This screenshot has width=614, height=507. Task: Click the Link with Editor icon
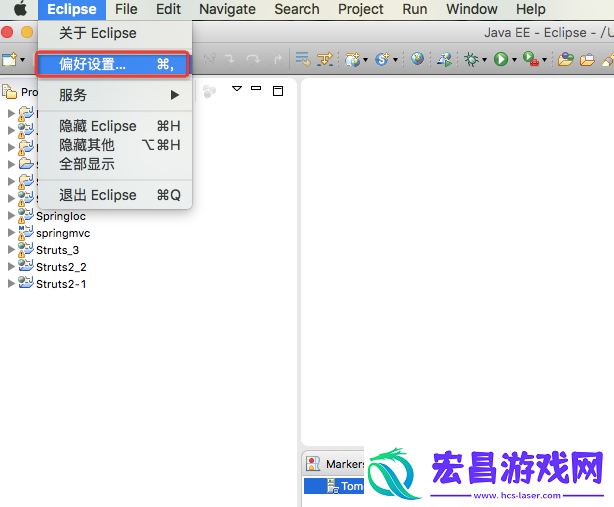(209, 91)
